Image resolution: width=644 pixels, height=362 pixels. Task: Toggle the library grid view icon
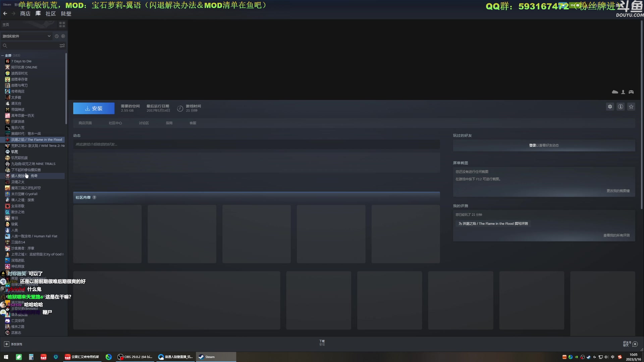[x=62, y=24]
